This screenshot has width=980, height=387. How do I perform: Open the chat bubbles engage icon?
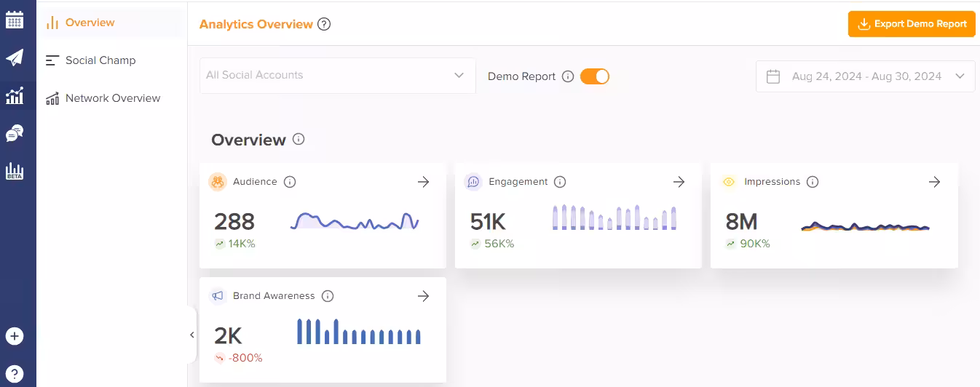point(15,133)
